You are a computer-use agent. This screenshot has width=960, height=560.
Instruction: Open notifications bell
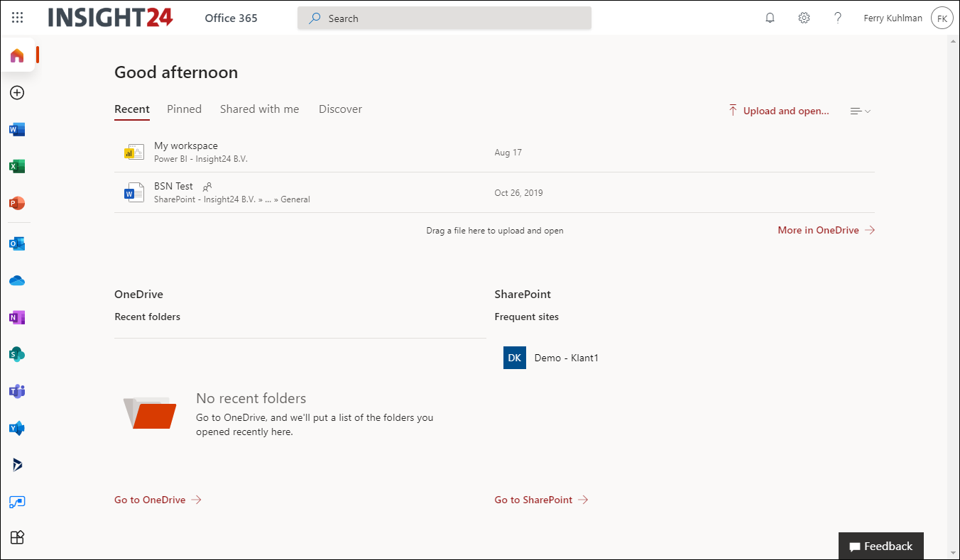click(x=770, y=18)
